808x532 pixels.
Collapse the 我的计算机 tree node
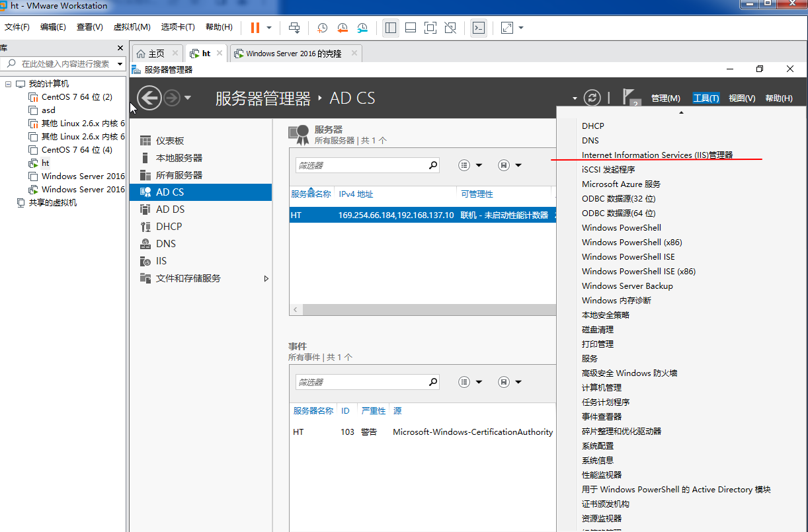point(8,84)
